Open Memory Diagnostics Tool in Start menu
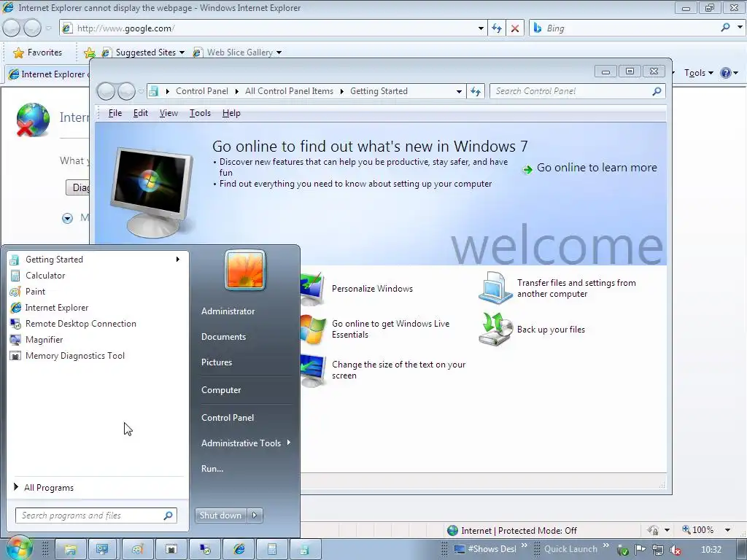747x560 pixels. 98,356
